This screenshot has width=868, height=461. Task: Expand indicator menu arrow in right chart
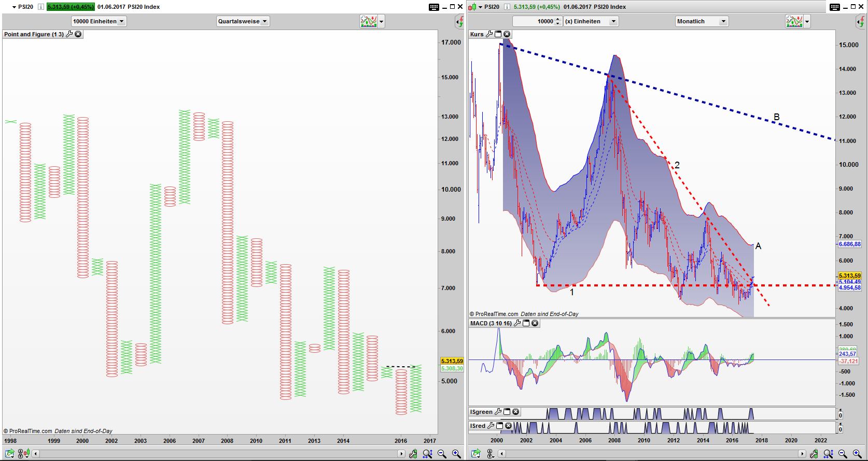tap(807, 21)
